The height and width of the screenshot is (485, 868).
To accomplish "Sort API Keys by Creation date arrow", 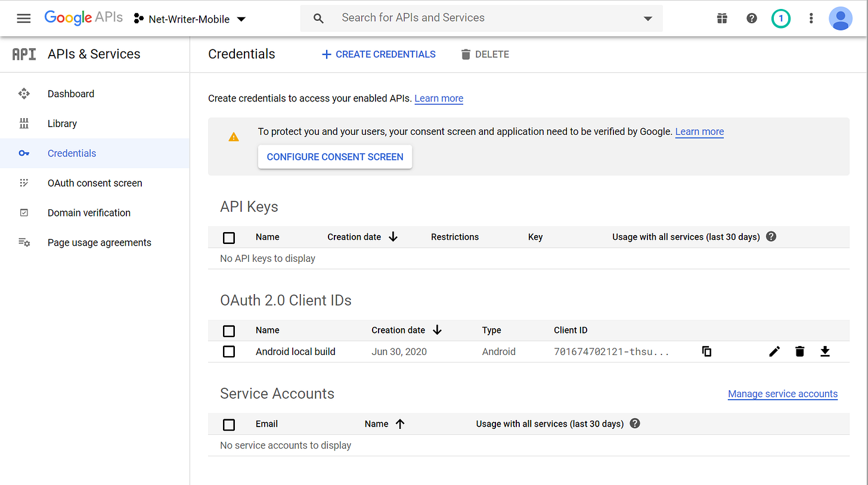I will point(393,237).
